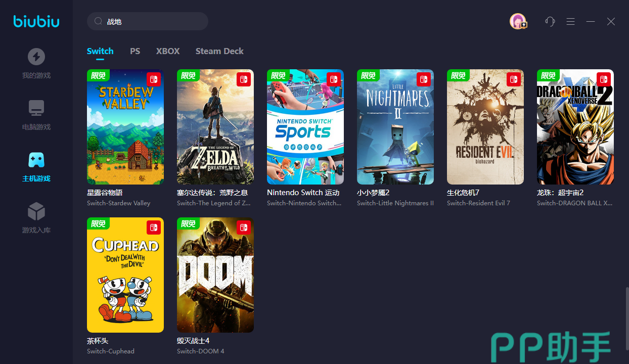
Task: Click 限免 tag on Little Nightmares II cover
Action: click(368, 75)
